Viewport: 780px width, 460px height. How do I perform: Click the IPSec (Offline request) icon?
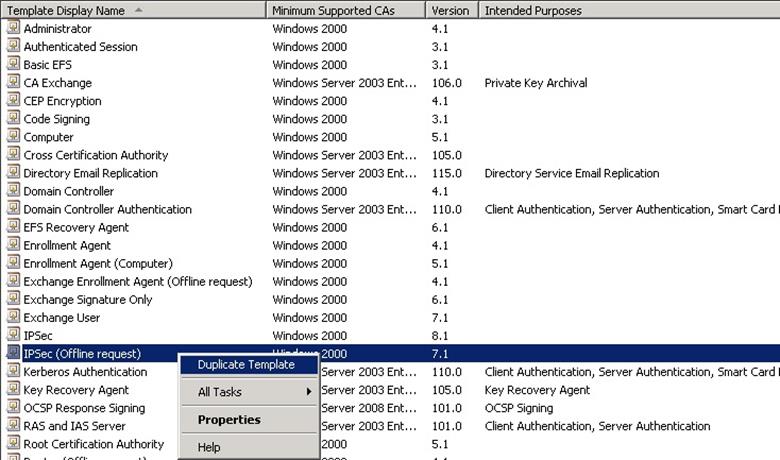tap(13, 353)
